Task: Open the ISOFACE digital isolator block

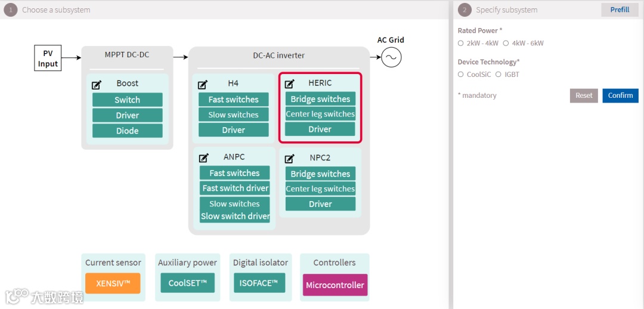Action: coord(259,283)
